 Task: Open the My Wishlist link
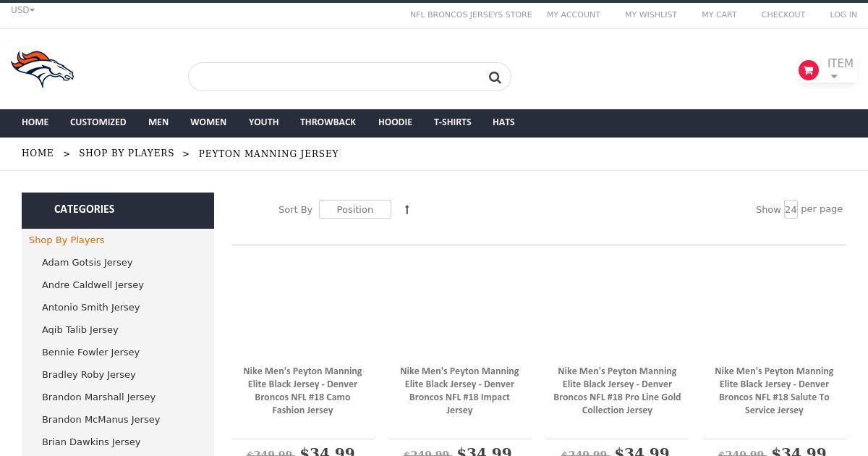[651, 14]
